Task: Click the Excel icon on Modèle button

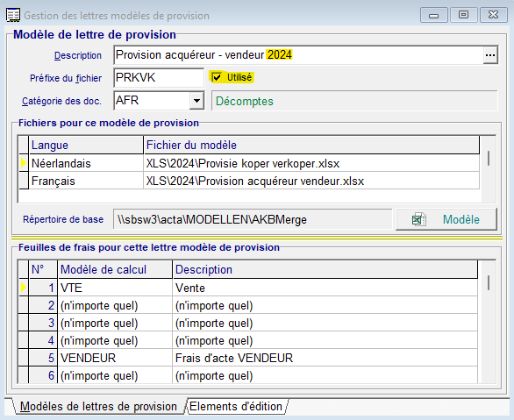Action: click(419, 219)
